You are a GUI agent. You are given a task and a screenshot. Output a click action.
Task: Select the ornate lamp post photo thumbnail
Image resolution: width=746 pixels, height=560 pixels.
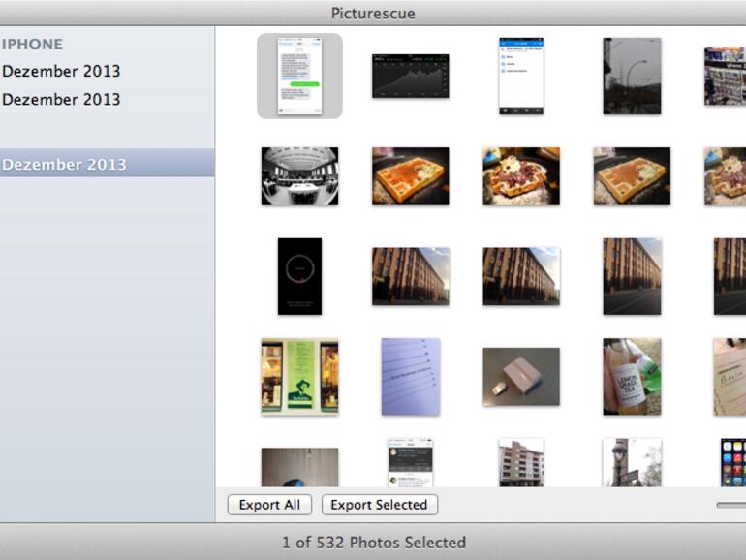tap(632, 462)
